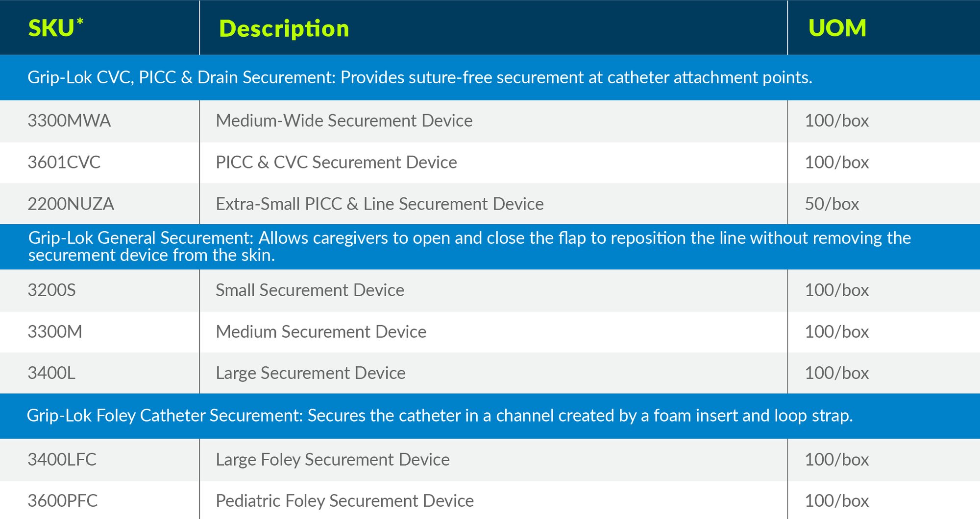
Task: Select the Description column header
Action: click(x=284, y=29)
